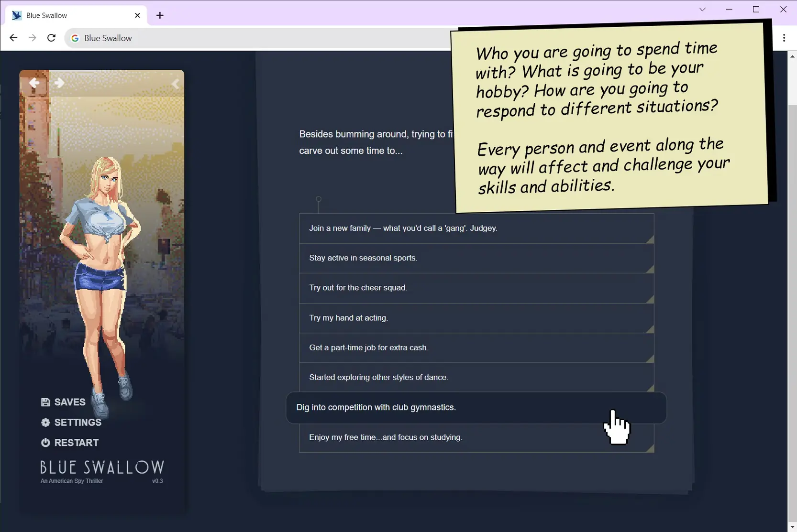Collapse the sidebar with the chevron
Image resolution: width=797 pixels, height=532 pixels.
175,84
